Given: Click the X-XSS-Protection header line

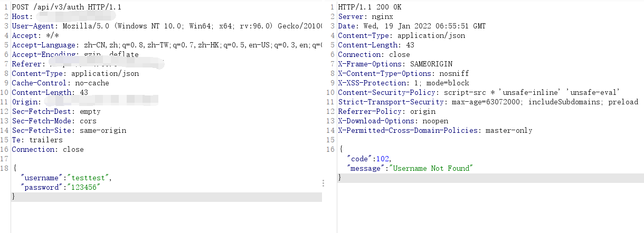Looking at the screenshot, I should click(x=403, y=83).
